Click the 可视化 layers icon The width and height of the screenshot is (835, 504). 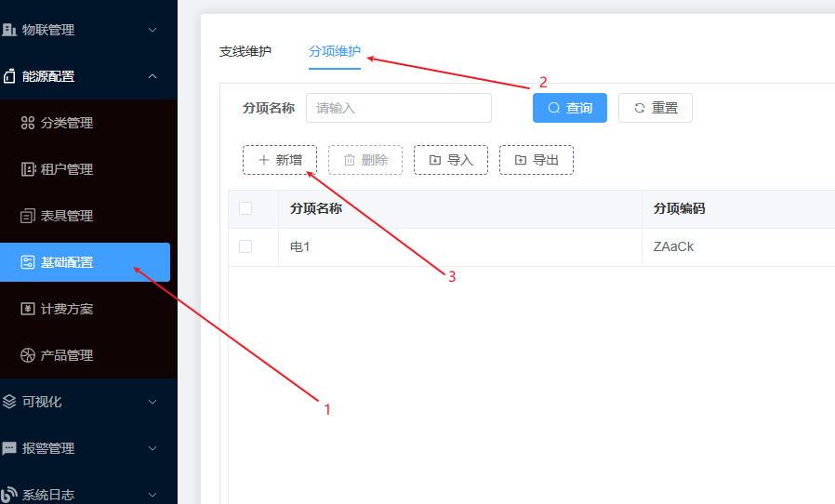[x=9, y=402]
